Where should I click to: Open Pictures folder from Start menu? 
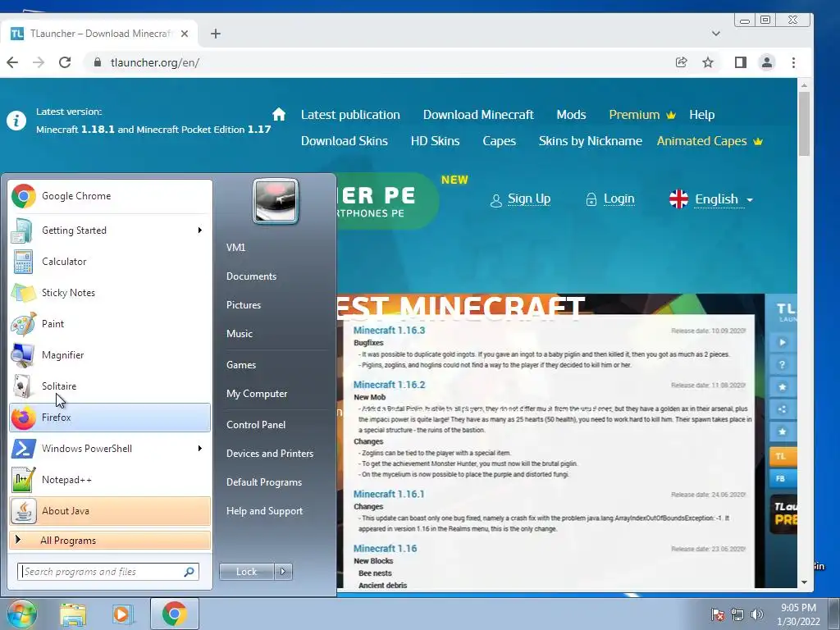[244, 305]
